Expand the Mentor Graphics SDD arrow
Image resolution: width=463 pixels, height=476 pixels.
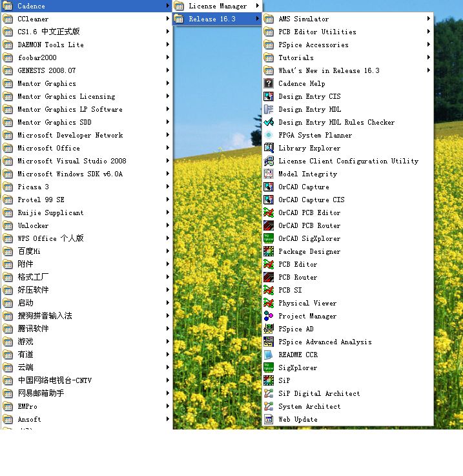(168, 122)
